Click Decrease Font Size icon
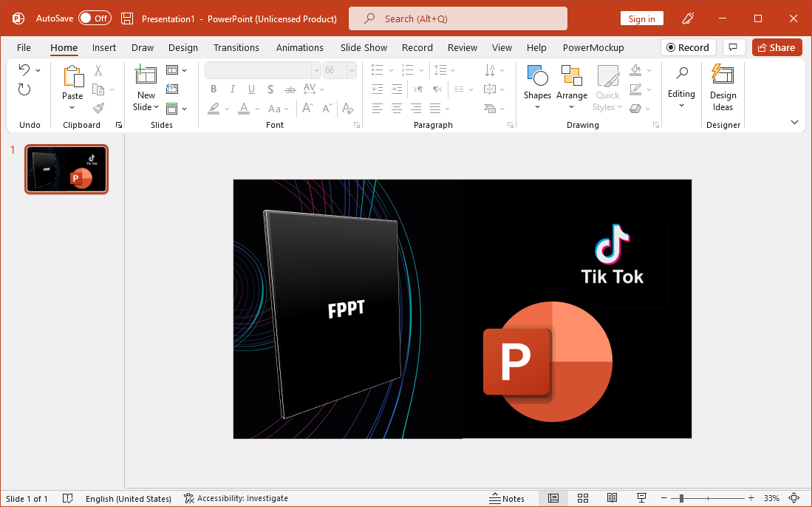This screenshot has width=812, height=507. [x=327, y=108]
